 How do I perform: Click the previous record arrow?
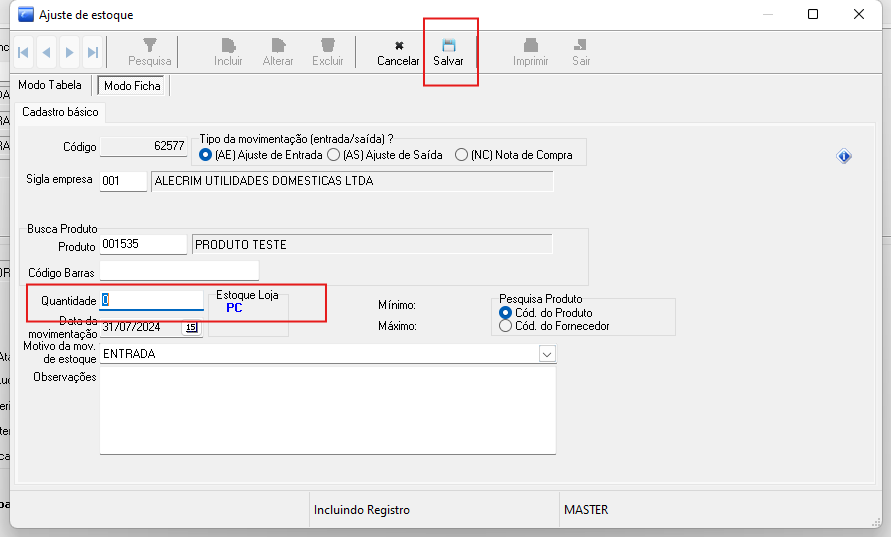46,52
